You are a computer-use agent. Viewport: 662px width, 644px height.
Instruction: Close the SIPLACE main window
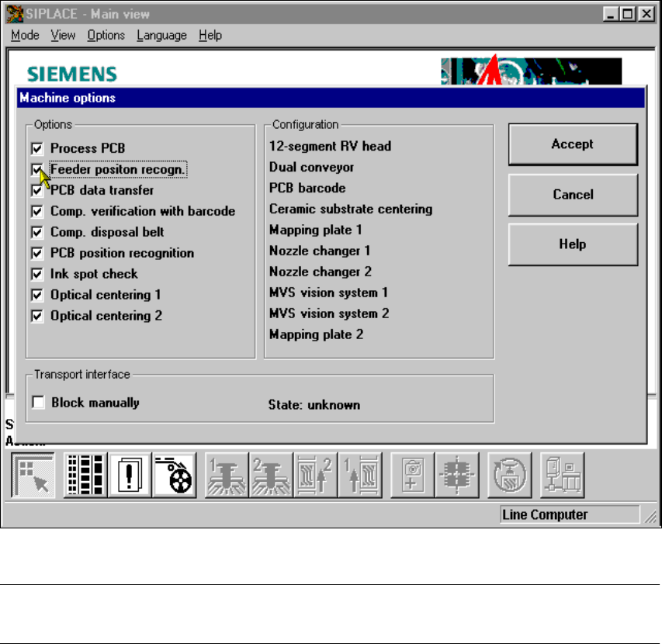(646, 14)
